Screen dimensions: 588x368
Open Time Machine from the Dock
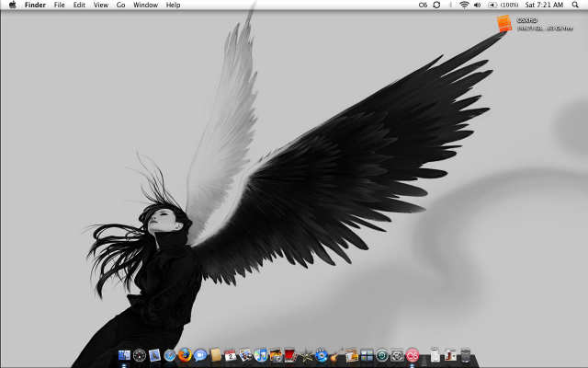click(382, 355)
